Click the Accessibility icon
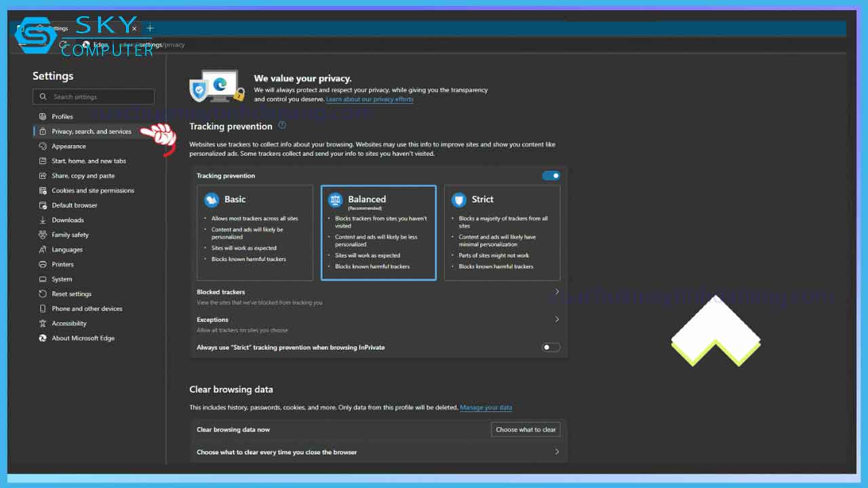 43,324
